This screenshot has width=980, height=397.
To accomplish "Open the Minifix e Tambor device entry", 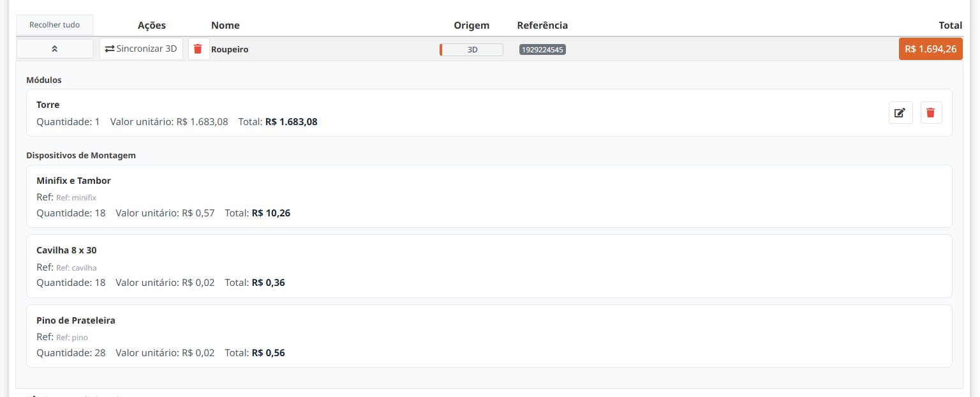I will [x=73, y=181].
